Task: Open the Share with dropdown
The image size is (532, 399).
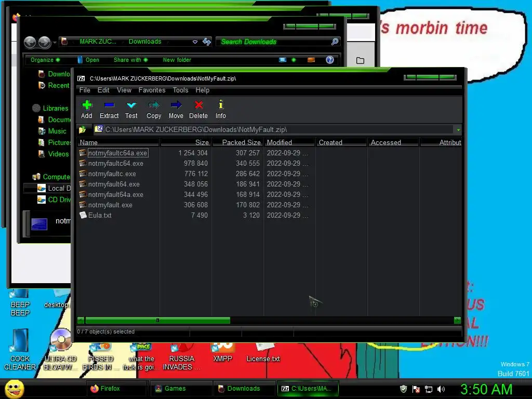Action: 130,60
